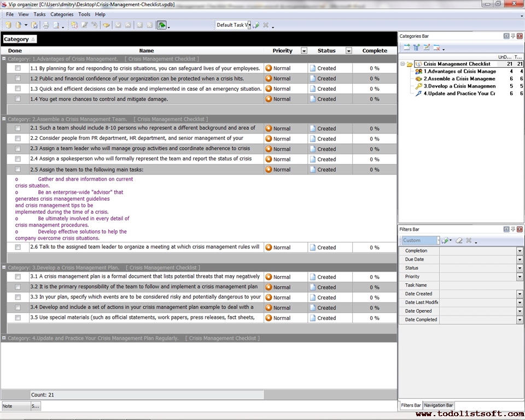Click Add Category icon in Categories Bar
The width and height of the screenshot is (525, 420).
click(x=406, y=48)
